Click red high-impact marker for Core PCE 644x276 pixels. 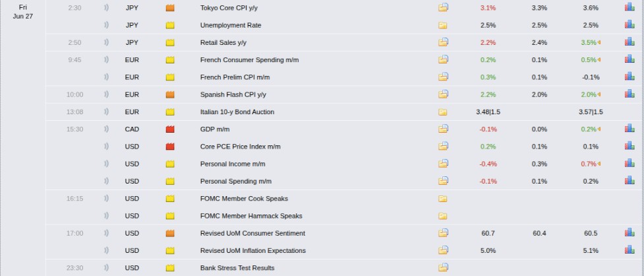tap(170, 147)
